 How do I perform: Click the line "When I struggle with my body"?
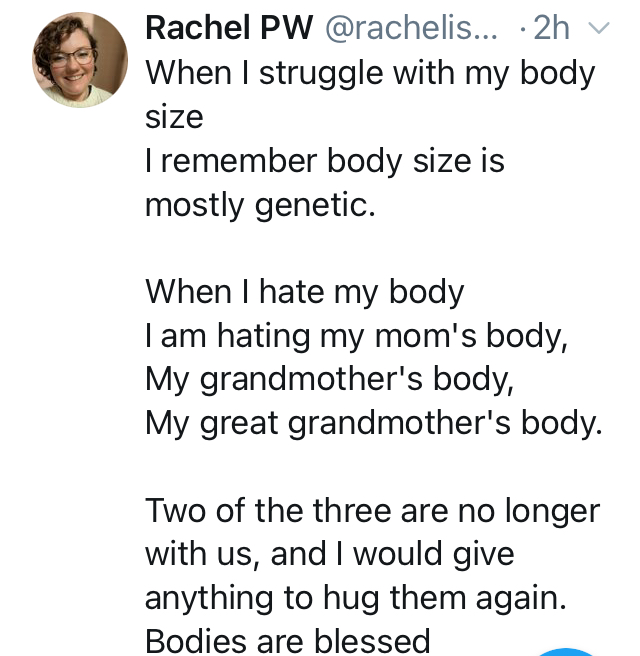click(x=370, y=73)
